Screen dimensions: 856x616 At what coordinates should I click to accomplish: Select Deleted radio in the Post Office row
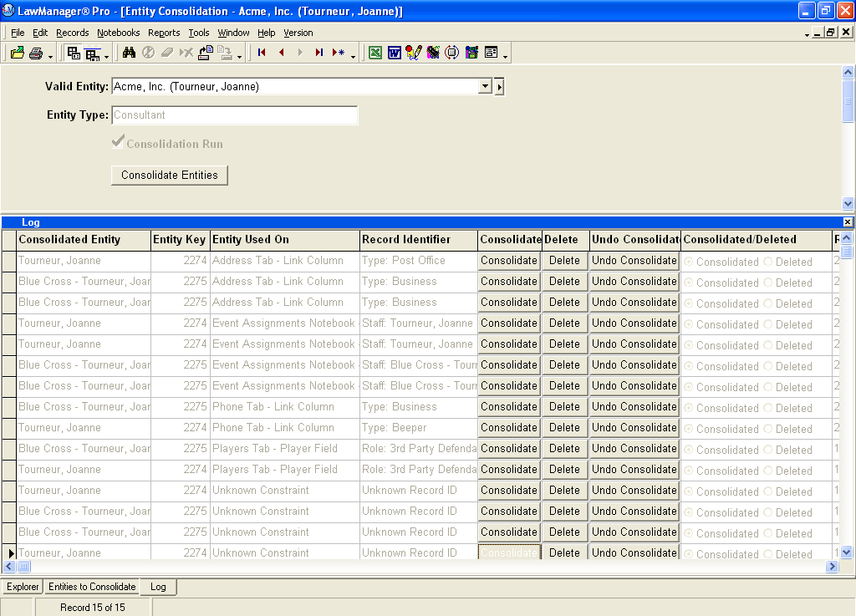(x=768, y=262)
